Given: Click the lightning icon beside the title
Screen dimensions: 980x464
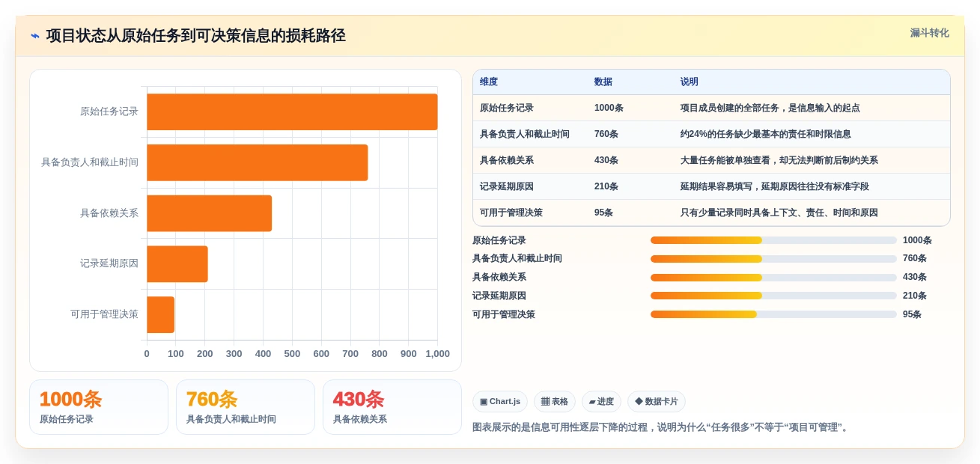Looking at the screenshot, I should 35,36.
